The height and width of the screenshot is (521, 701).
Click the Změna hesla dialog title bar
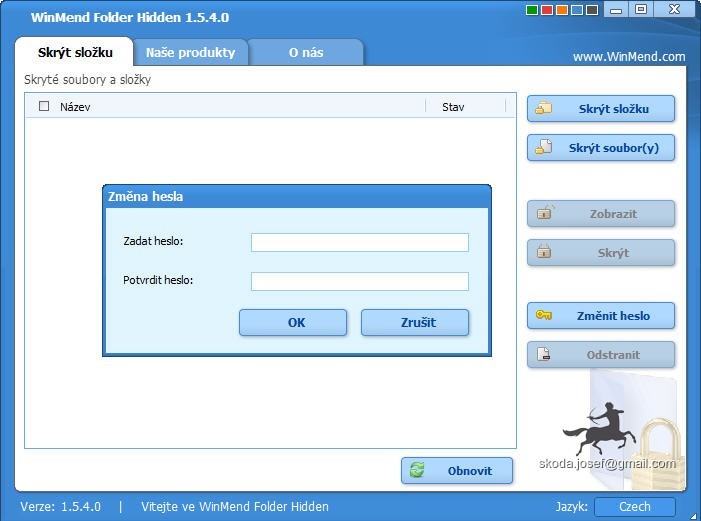coord(297,196)
